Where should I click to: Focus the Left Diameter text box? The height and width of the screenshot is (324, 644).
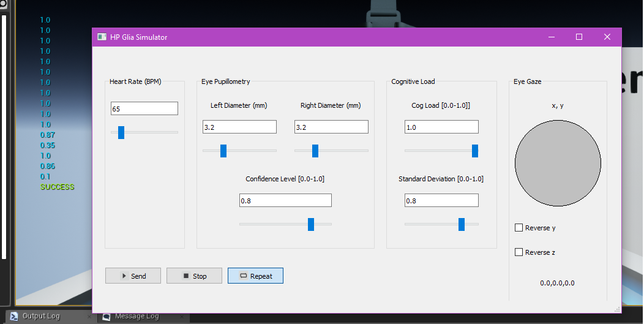(239, 127)
